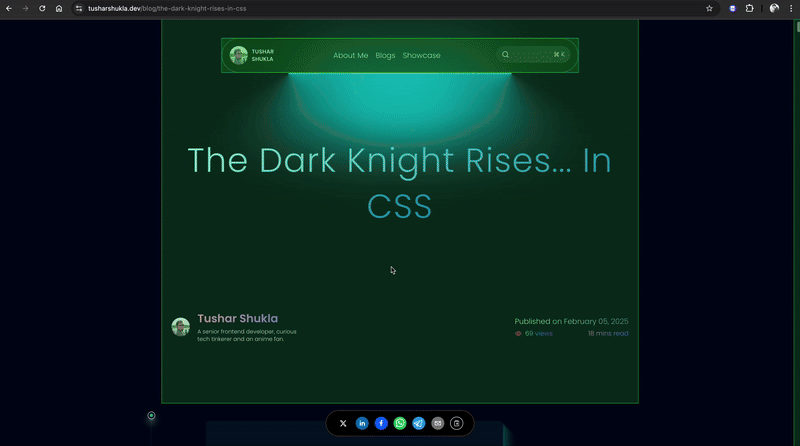Click the search field in the navbar
This screenshot has width=800, height=446.
533,55
